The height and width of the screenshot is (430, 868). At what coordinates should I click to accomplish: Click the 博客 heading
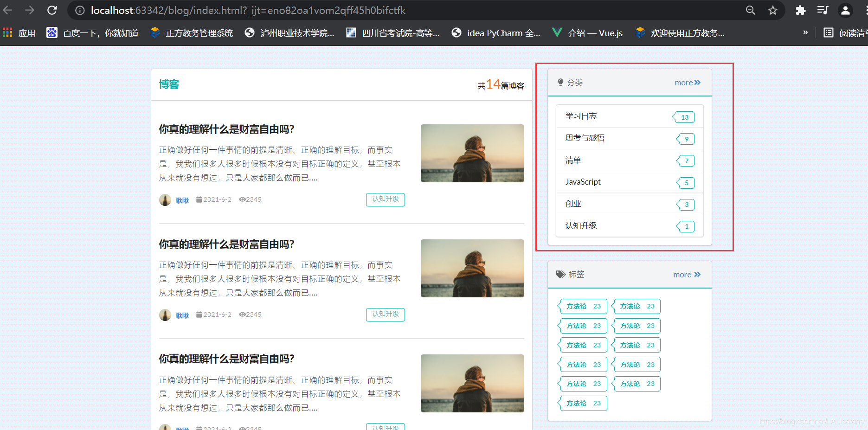tap(169, 84)
